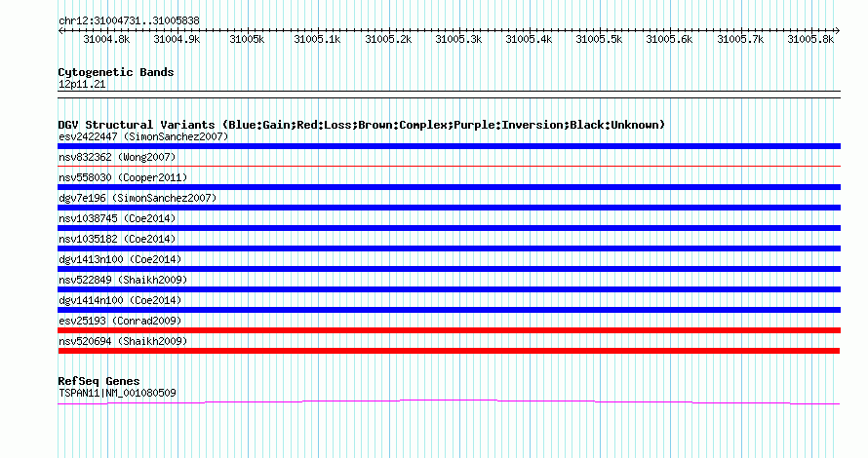Image resolution: width=868 pixels, height=458 pixels.
Task: Click the RefSeq Genes track title
Action: point(99,381)
